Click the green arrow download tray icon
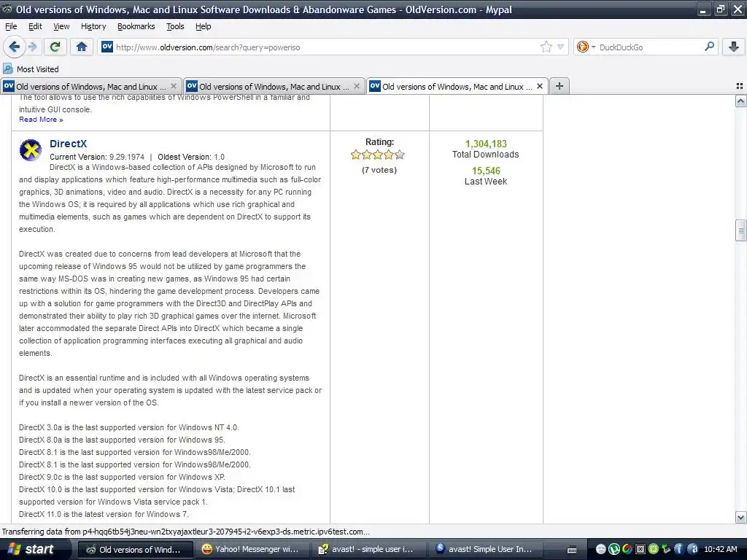The width and height of the screenshot is (747, 560). pos(666,550)
